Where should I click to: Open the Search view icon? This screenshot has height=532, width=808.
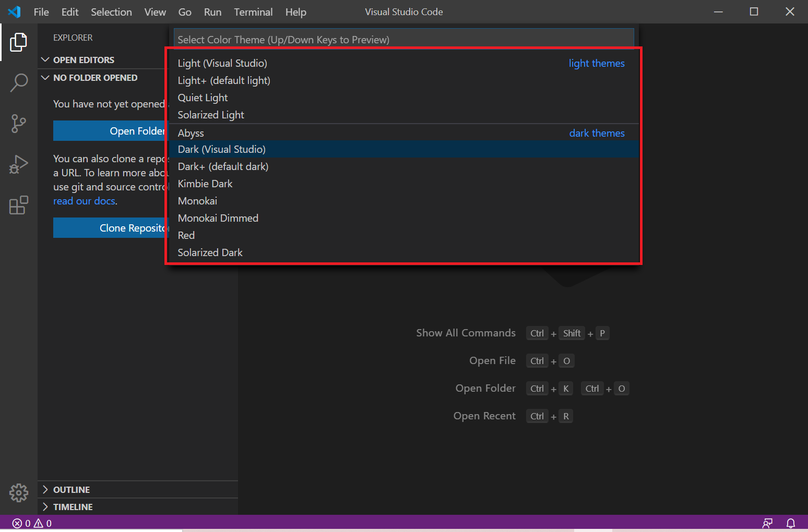pos(19,83)
